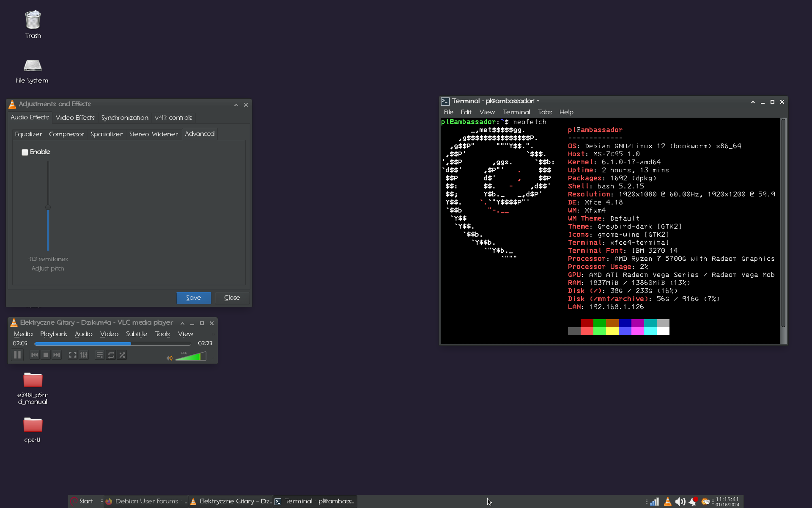The width and height of the screenshot is (812, 508).
Task: Stop playback in VLC player
Action: click(46, 355)
